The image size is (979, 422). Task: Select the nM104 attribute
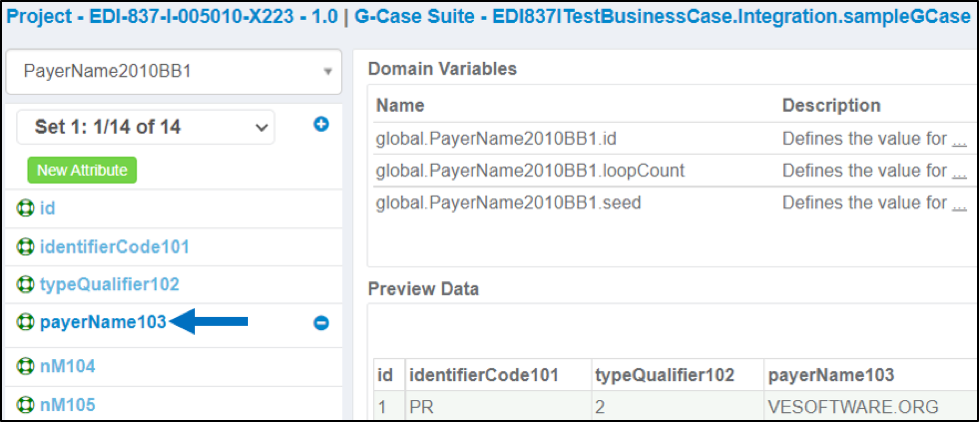[x=67, y=366]
